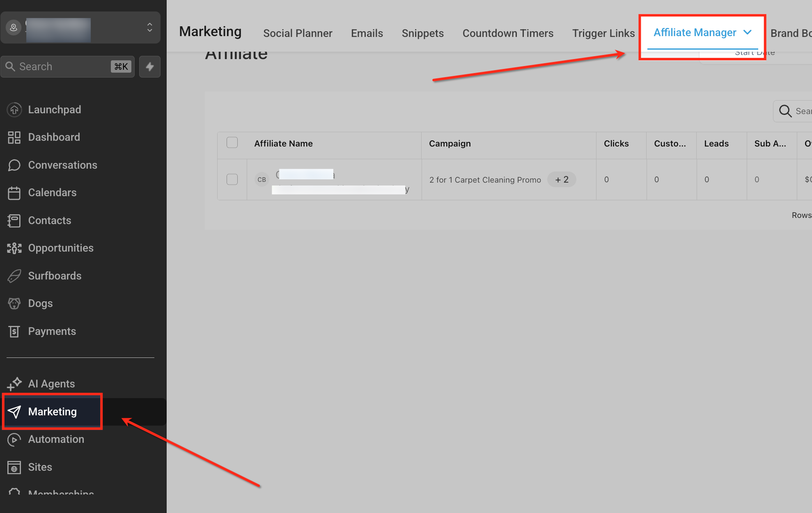Open Calendars from the sidebar icon
The image size is (812, 513).
tap(14, 193)
